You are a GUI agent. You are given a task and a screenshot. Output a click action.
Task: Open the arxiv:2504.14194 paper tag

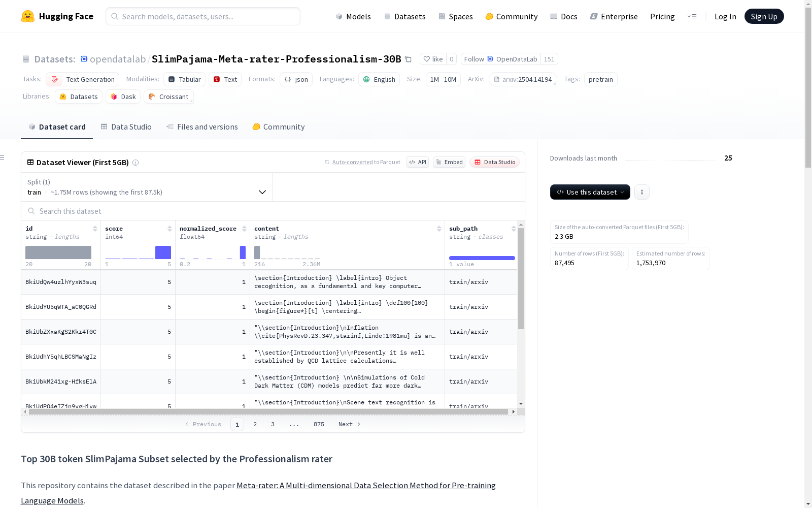523,79
